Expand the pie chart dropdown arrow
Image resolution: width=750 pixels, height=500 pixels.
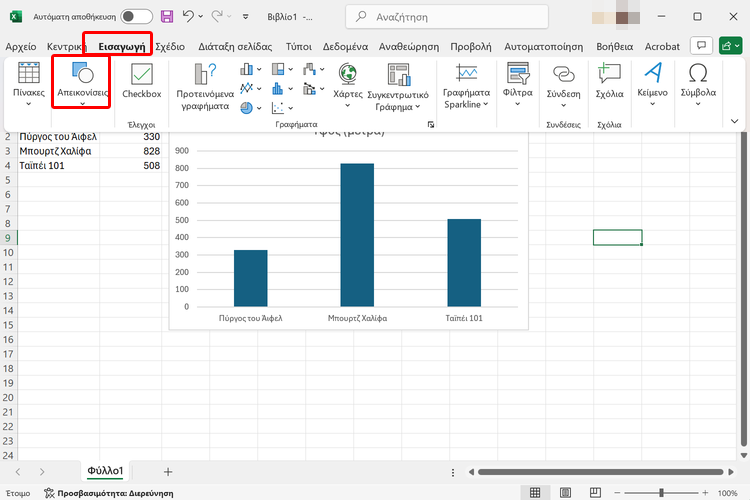tap(259, 108)
